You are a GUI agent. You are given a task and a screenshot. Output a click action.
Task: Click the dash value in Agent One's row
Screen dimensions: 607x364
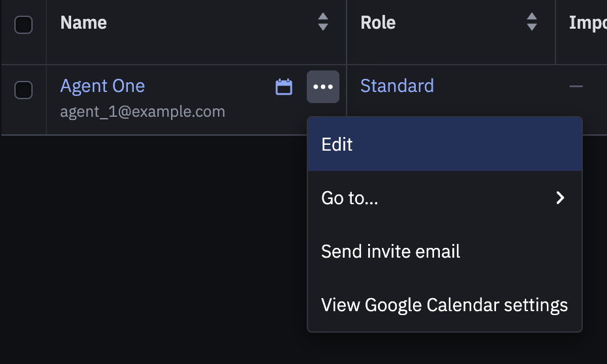(576, 86)
